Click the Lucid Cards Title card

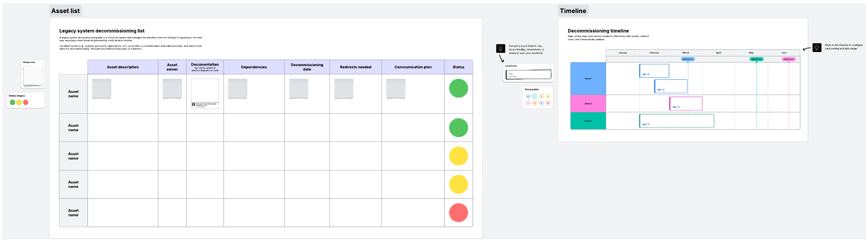pos(528,74)
